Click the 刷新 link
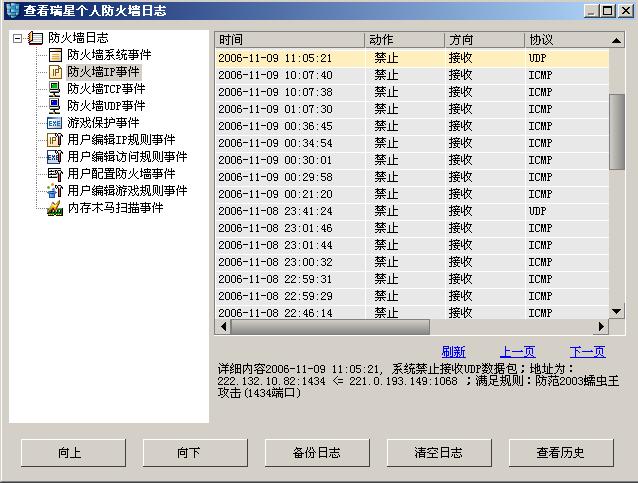Screen dimensions: 638x483 (x=453, y=352)
